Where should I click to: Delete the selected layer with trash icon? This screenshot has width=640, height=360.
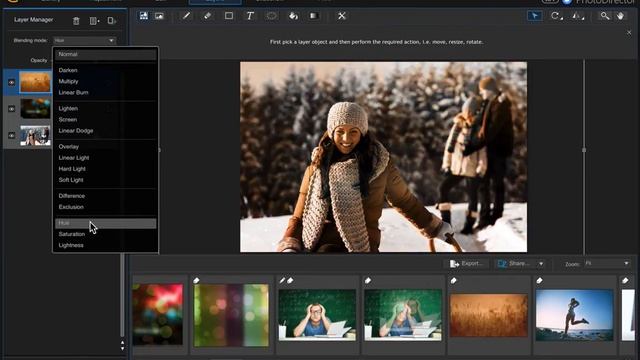coord(76,21)
